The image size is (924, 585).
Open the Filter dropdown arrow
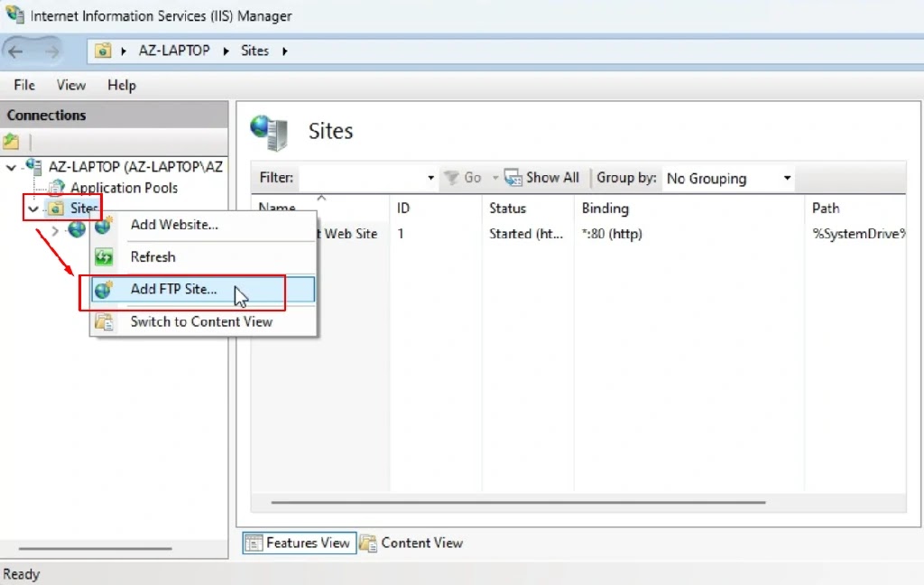(x=430, y=178)
